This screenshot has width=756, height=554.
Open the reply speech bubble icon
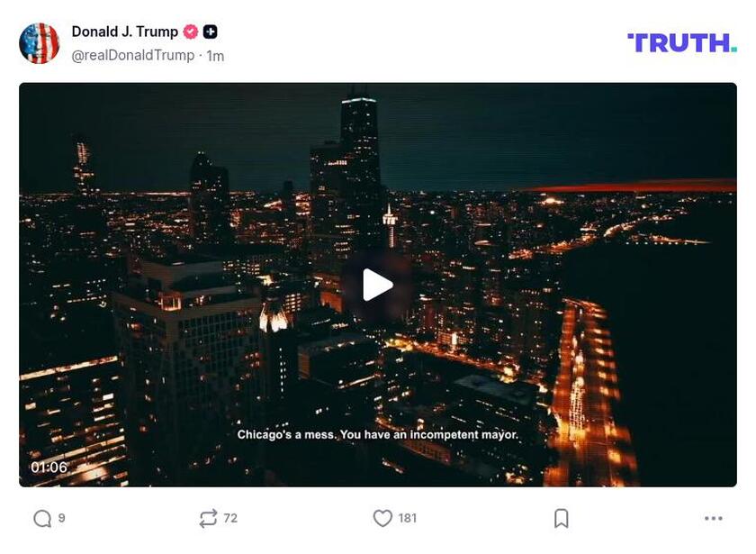(42, 518)
